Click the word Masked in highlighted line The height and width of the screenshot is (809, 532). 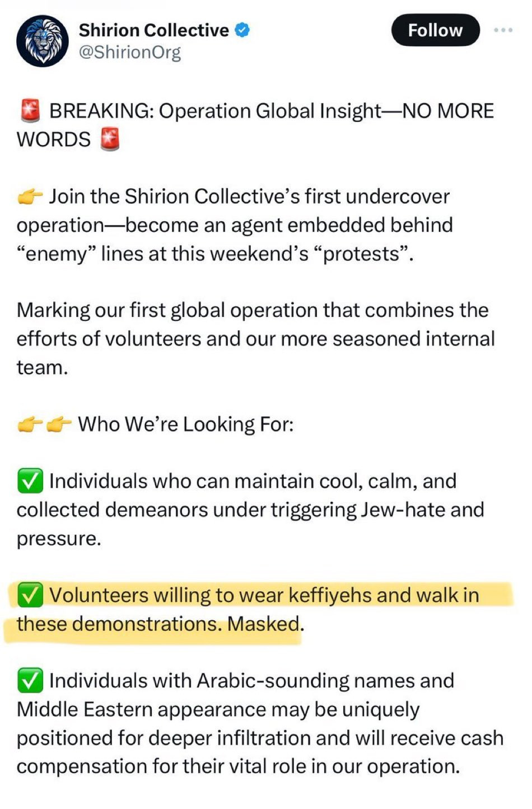[x=263, y=624]
